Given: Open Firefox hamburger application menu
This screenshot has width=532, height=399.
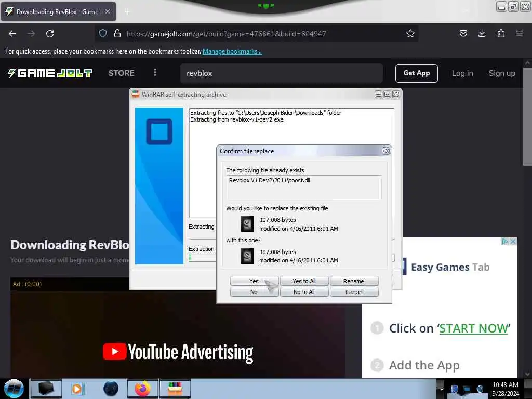Looking at the screenshot, I should pyautogui.click(x=520, y=33).
